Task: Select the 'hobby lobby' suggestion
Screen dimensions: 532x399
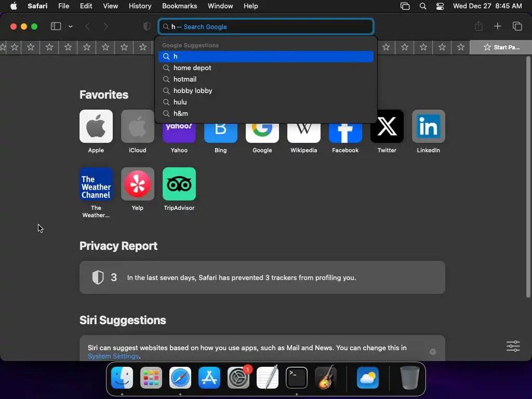Action: click(266, 90)
